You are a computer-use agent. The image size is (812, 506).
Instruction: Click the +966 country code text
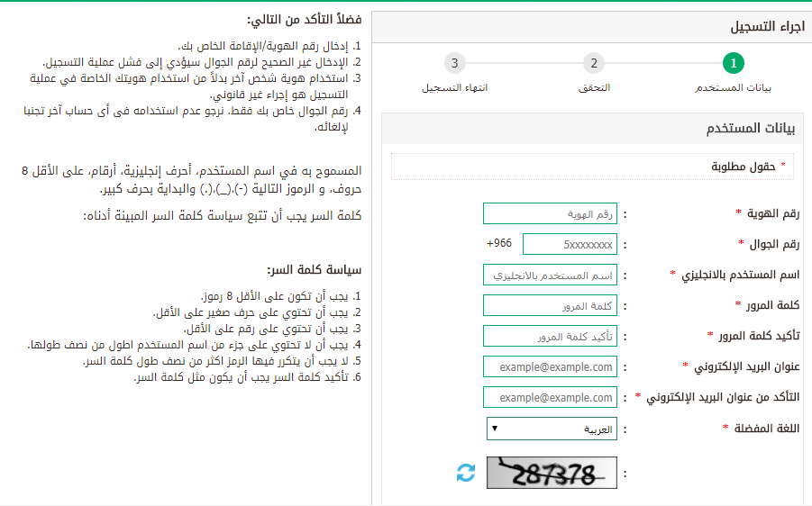499,243
